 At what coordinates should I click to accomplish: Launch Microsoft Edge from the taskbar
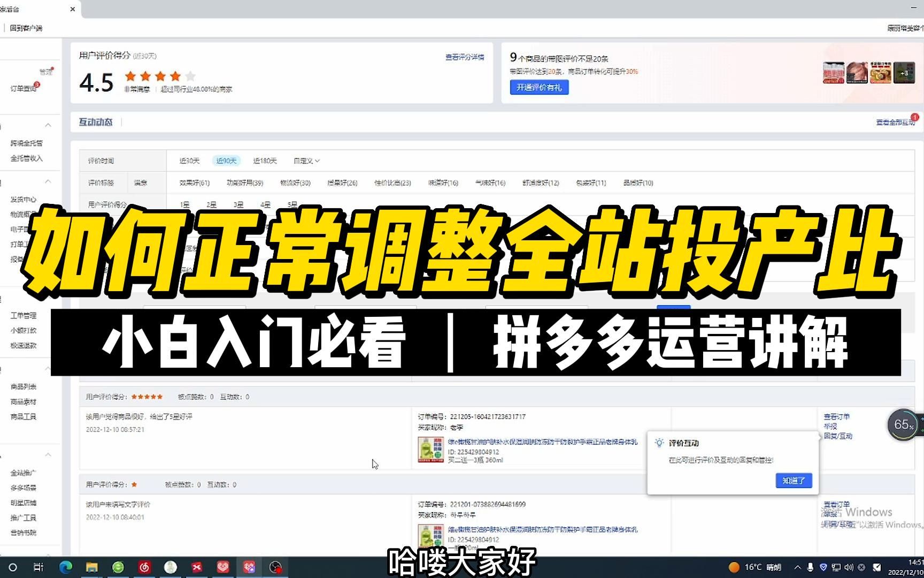pyautogui.click(x=66, y=567)
